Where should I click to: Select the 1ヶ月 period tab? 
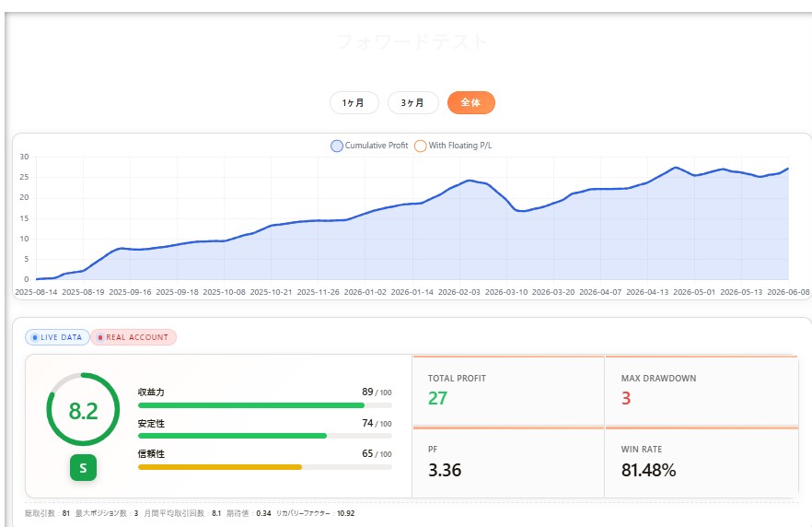click(354, 102)
